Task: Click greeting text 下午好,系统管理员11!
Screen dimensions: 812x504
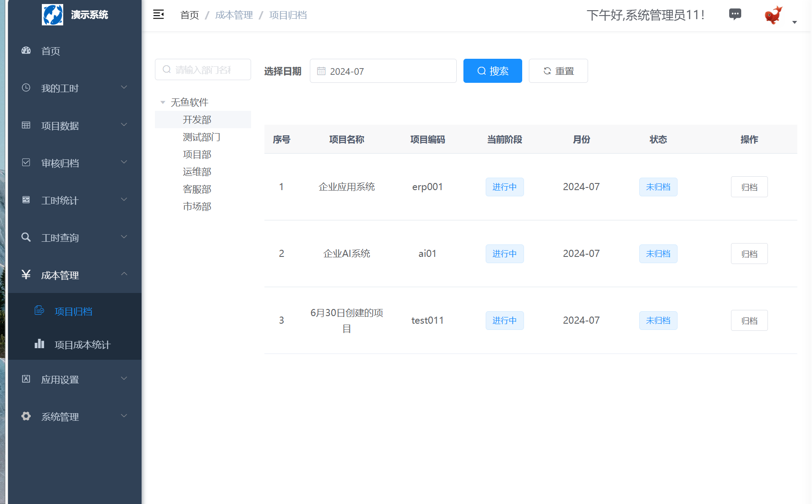Action: point(646,15)
